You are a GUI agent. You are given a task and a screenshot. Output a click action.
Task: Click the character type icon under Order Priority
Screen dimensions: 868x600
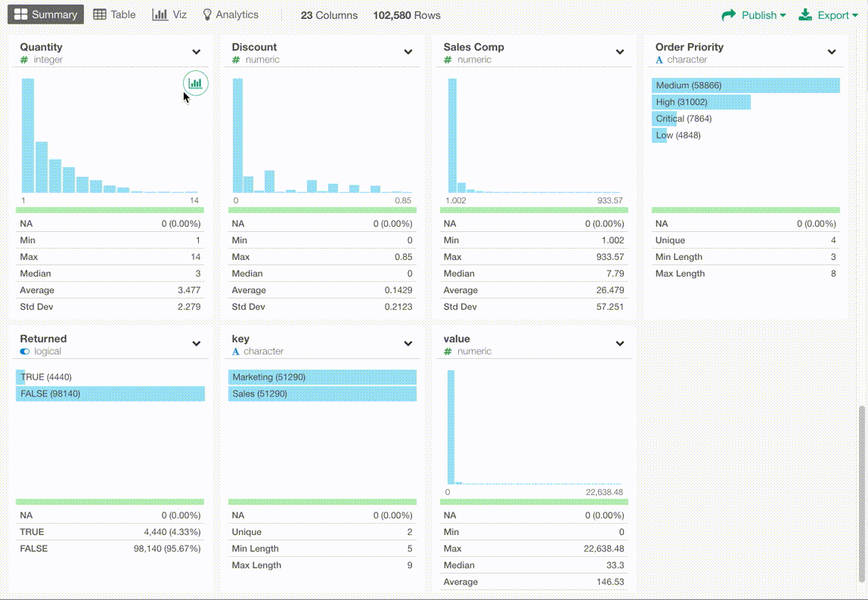tap(659, 60)
